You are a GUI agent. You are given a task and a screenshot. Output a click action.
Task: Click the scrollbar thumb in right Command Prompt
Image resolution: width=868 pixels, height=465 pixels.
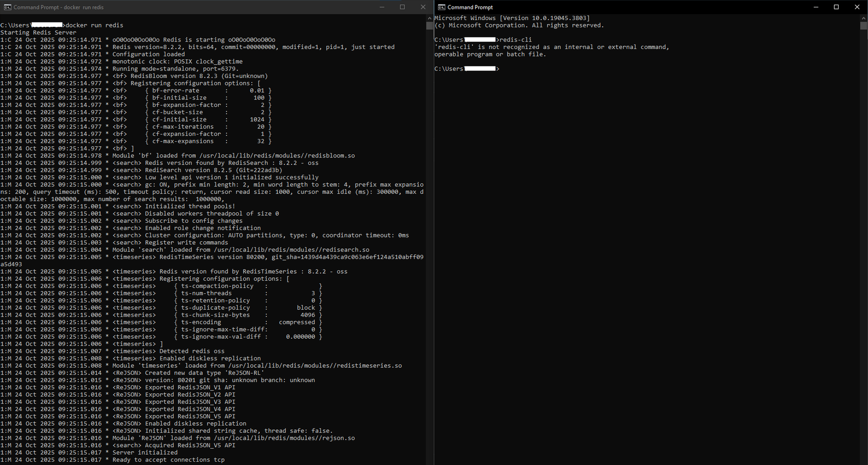coord(863,26)
